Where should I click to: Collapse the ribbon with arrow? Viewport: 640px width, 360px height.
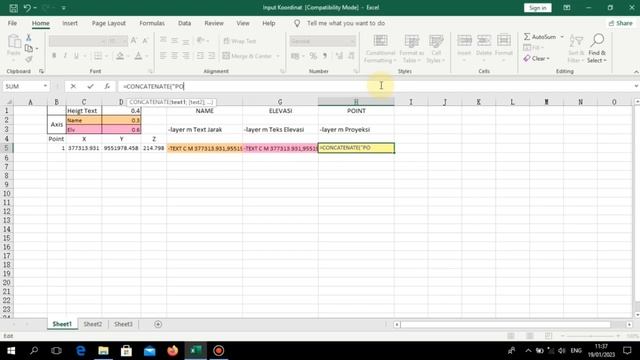[x=636, y=72]
